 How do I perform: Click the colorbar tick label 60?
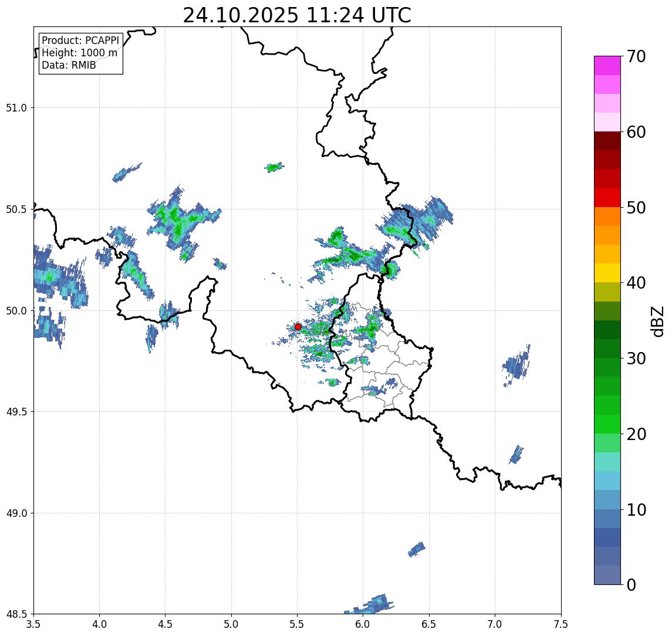coord(636,132)
